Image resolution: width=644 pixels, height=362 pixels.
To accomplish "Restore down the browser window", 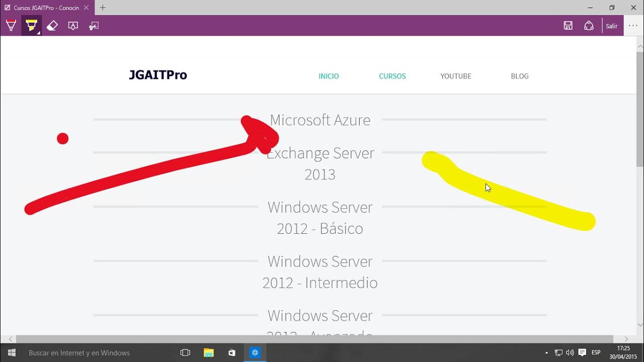I will tap(612, 8).
